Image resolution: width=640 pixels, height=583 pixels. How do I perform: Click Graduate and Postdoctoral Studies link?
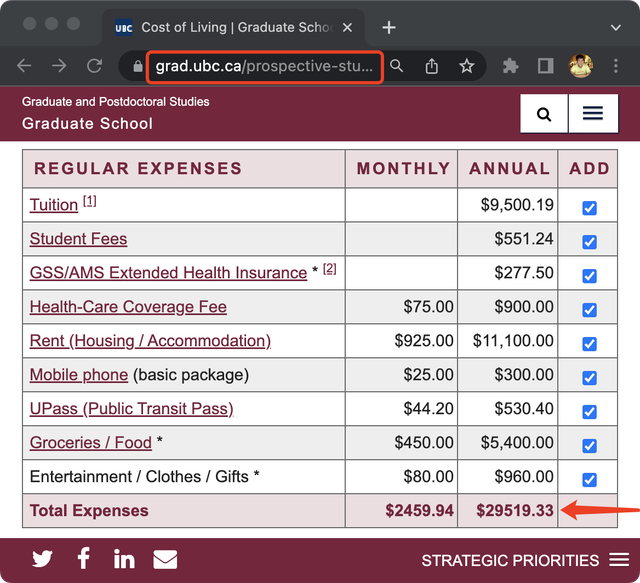116,102
